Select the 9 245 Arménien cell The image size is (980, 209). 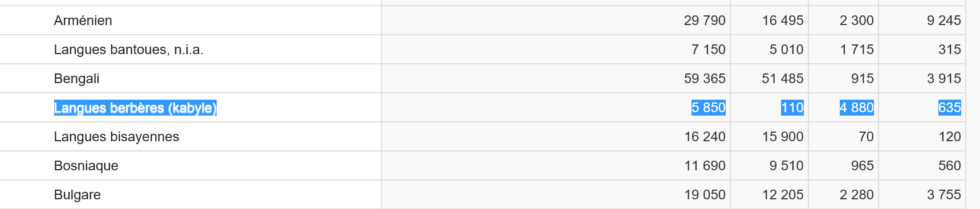click(x=944, y=21)
